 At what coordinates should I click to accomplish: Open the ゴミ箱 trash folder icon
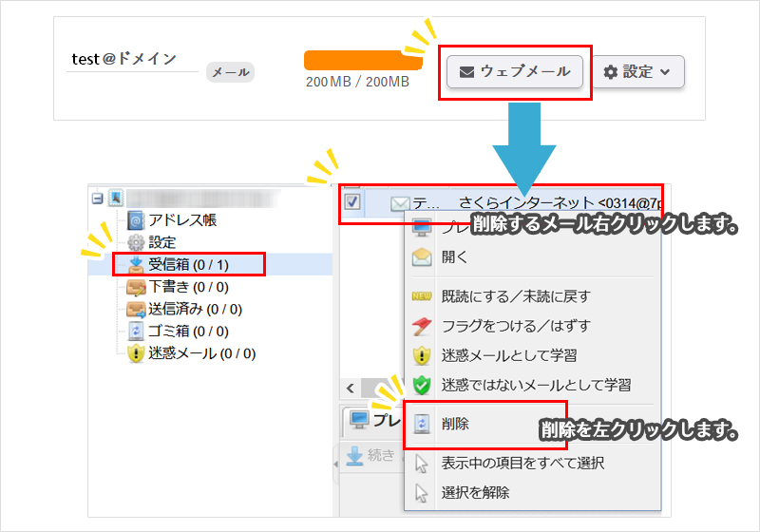(136, 331)
